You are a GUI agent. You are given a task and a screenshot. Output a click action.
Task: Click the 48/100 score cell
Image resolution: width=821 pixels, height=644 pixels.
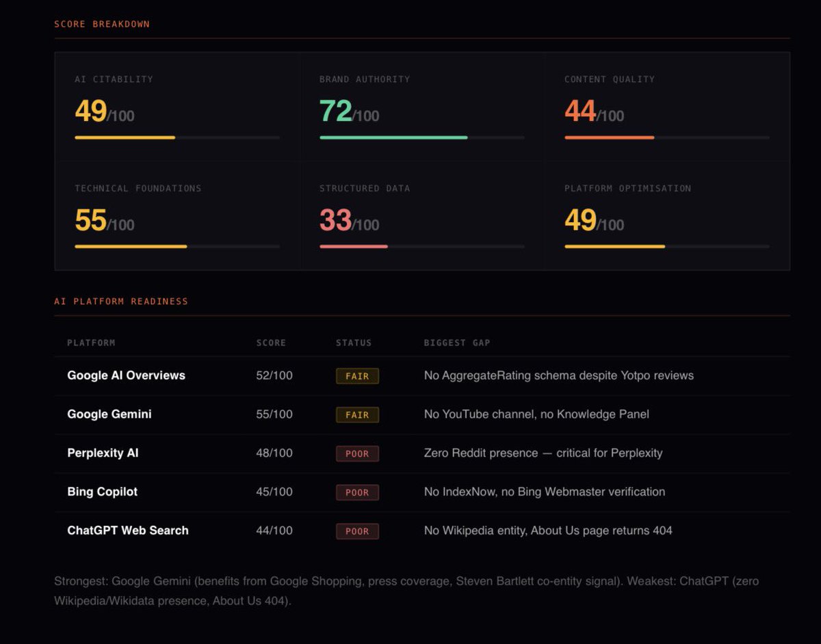click(x=274, y=453)
